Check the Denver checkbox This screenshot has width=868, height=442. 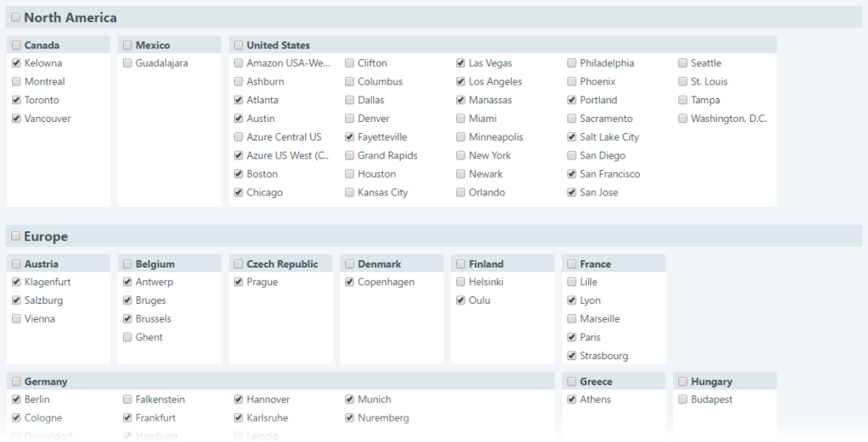349,119
